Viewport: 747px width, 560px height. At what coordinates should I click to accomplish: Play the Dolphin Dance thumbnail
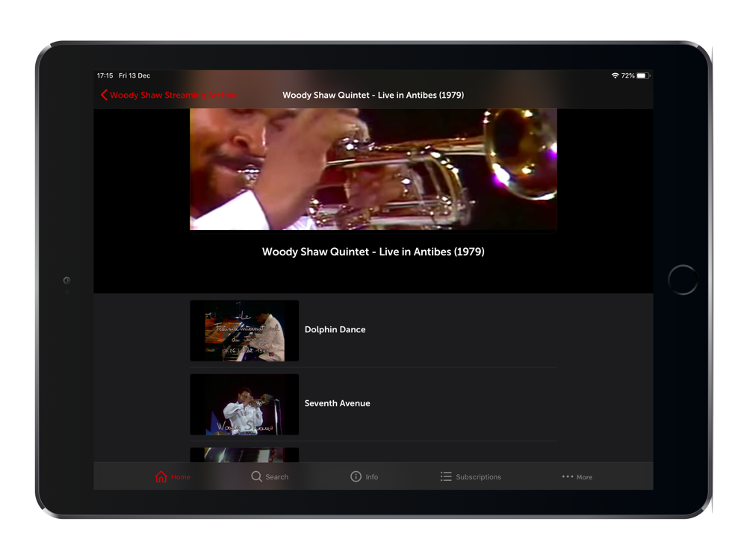pyautogui.click(x=244, y=331)
